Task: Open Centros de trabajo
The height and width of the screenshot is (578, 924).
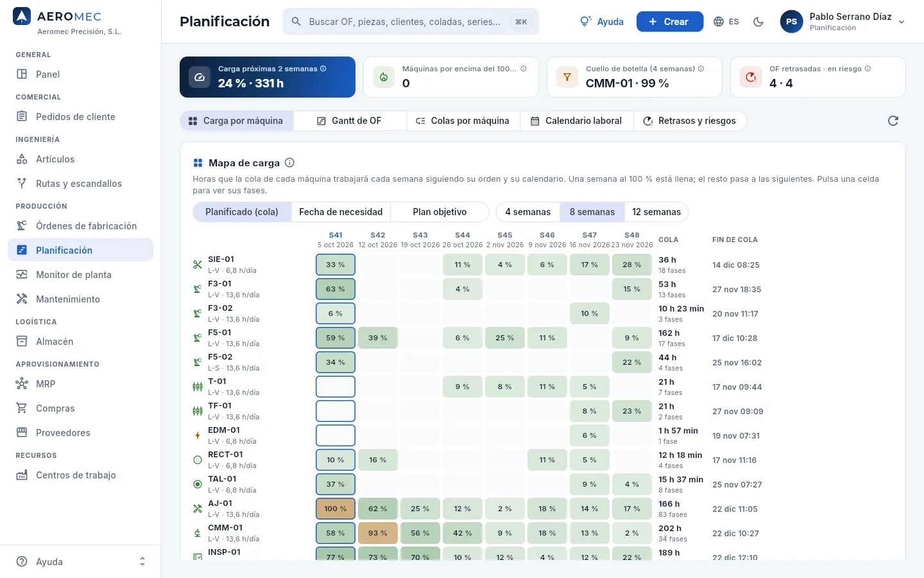Action: tap(80, 475)
